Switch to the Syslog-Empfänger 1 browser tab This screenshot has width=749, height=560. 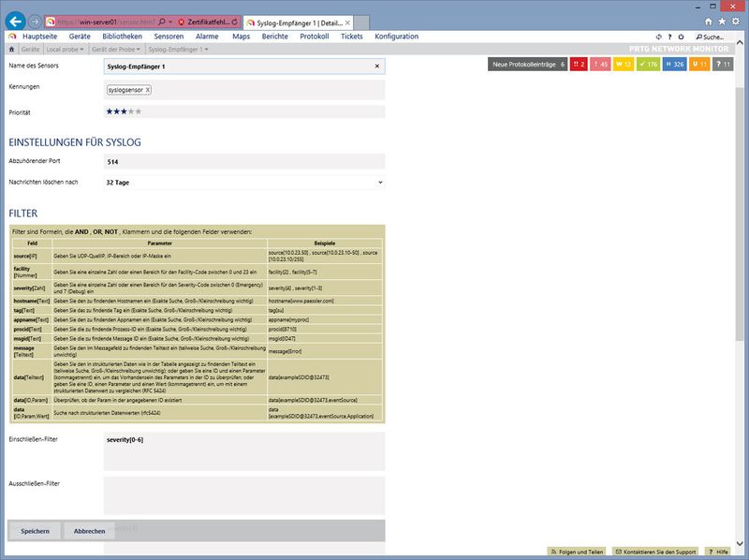point(298,22)
